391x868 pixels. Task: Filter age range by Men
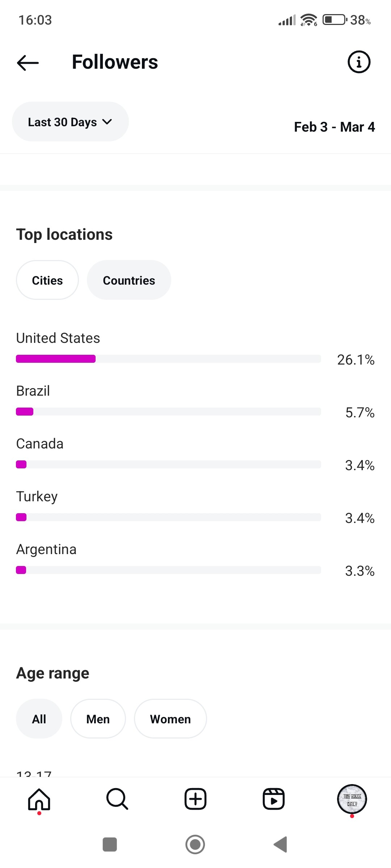(98, 719)
